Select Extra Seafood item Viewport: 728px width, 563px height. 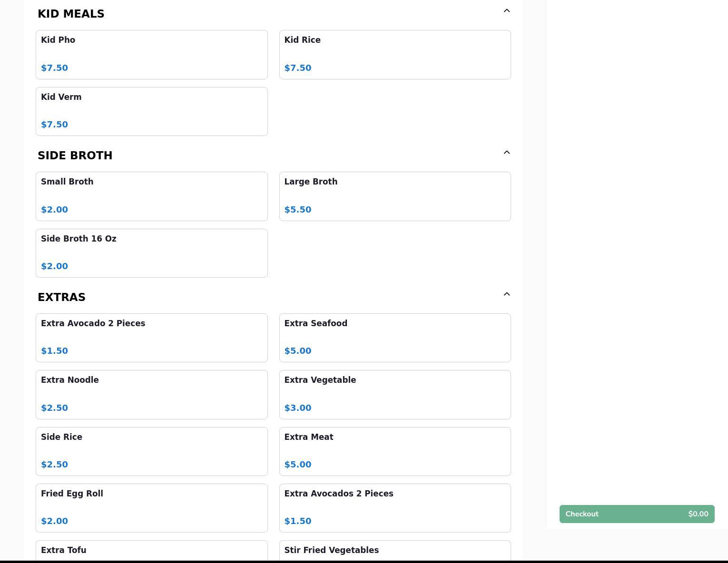(x=394, y=338)
